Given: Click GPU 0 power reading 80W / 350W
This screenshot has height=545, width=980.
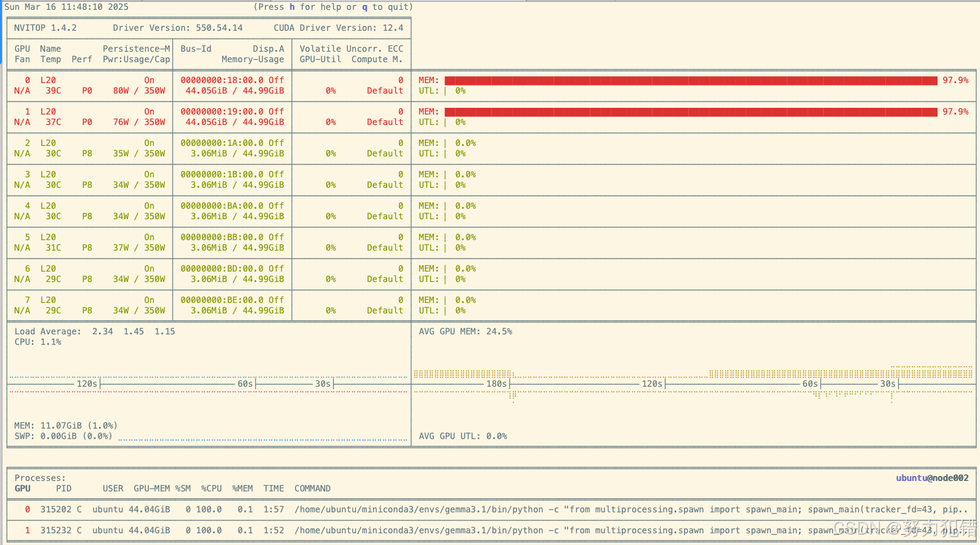Looking at the screenshot, I should [139, 91].
